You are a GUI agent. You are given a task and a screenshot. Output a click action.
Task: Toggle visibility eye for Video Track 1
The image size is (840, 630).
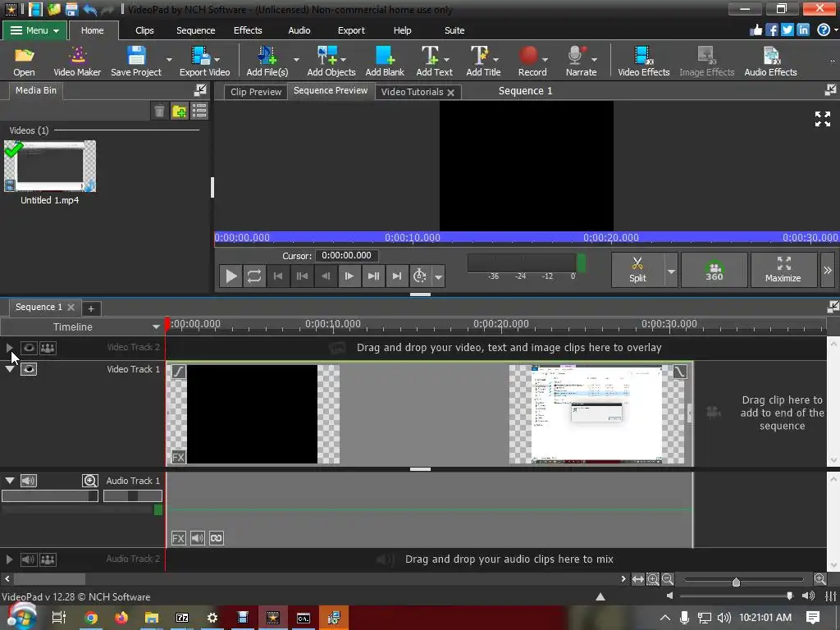coord(29,369)
